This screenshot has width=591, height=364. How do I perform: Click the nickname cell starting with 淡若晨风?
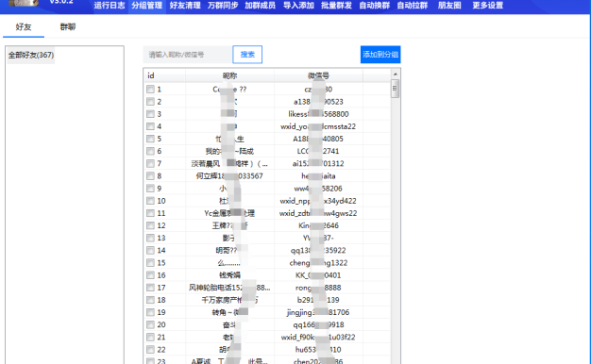(x=229, y=163)
